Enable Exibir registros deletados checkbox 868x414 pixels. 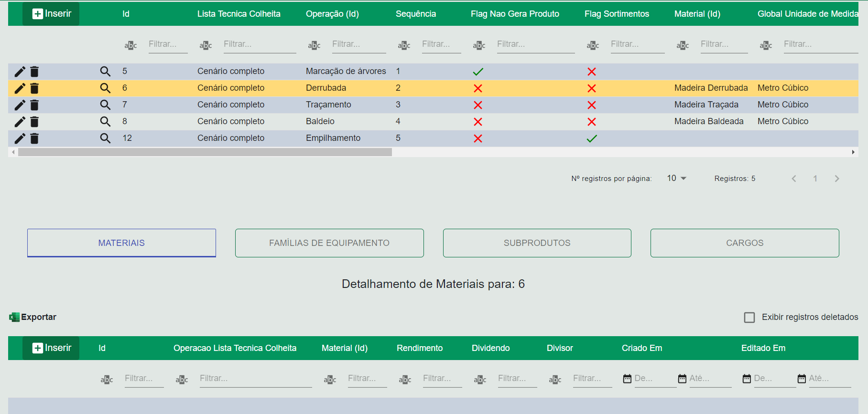749,318
